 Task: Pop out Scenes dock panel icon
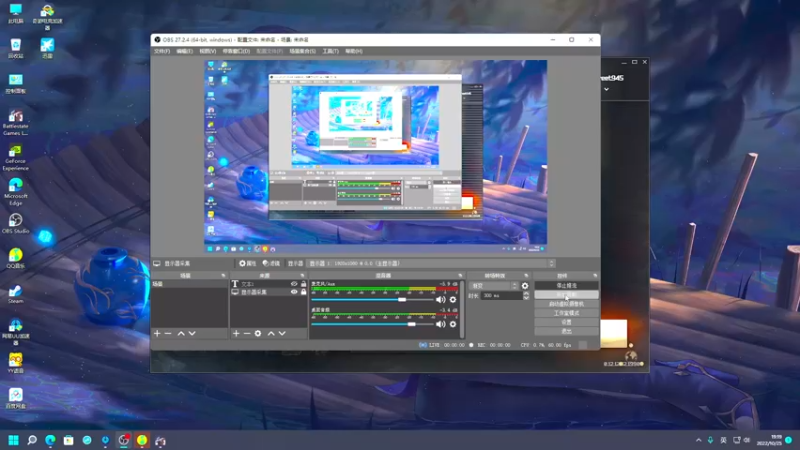click(223, 276)
